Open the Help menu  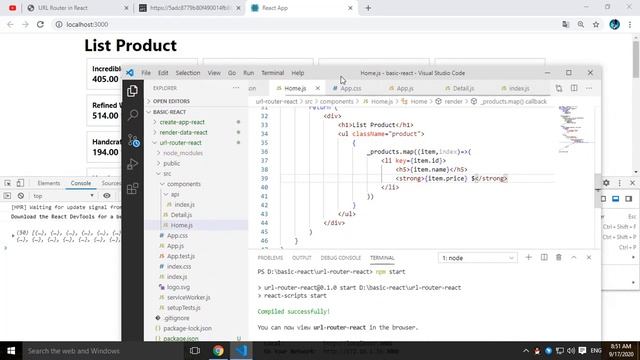point(298,73)
